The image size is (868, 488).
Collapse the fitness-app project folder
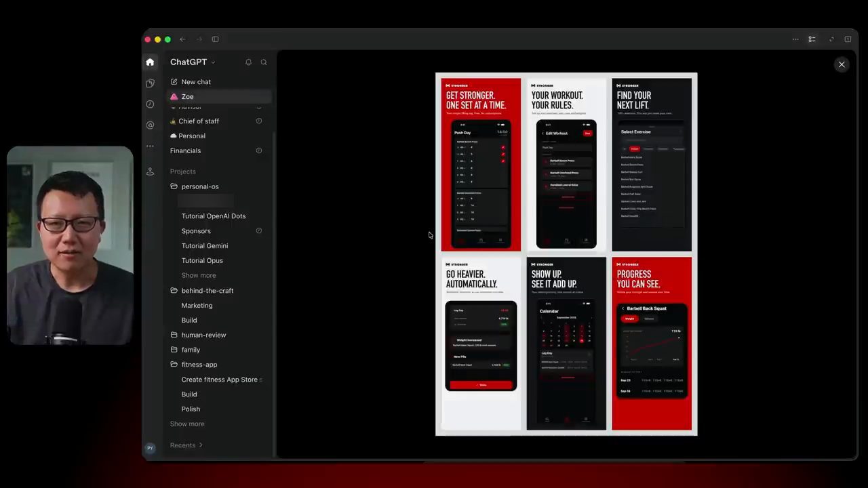click(174, 365)
